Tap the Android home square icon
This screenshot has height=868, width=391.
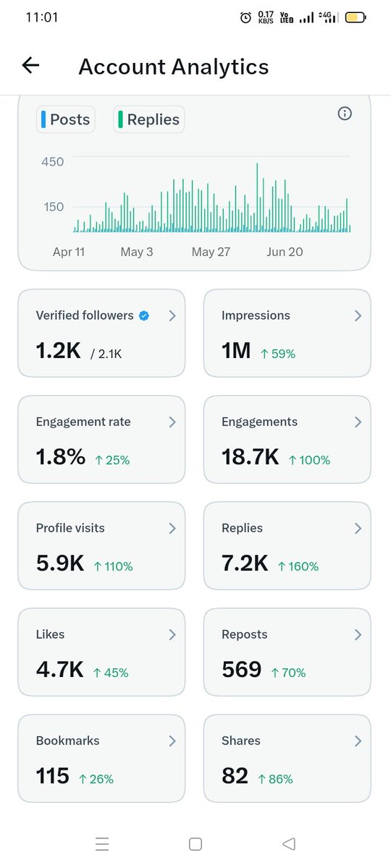tap(195, 843)
